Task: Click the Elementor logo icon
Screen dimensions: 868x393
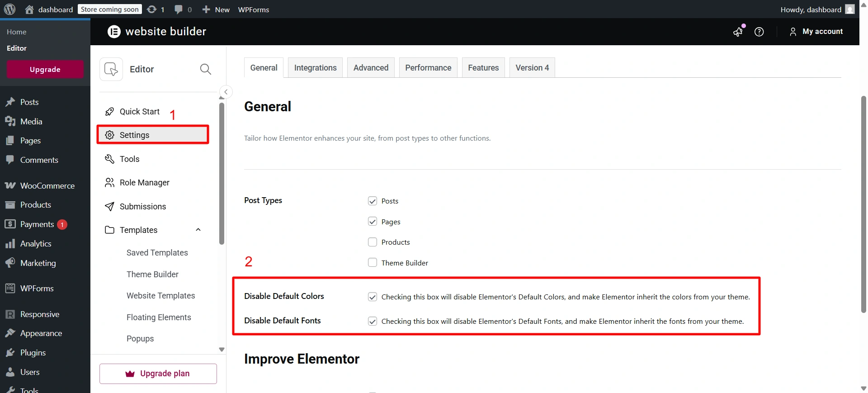Action: tap(114, 31)
